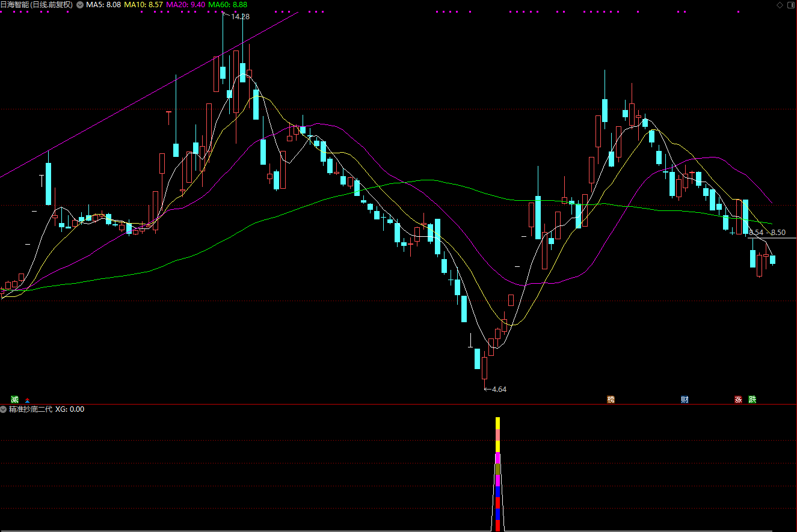Screen dimensions: 797x532
Task: Click the MA60: 8.88 indicator label
Action: pyautogui.click(x=227, y=5)
